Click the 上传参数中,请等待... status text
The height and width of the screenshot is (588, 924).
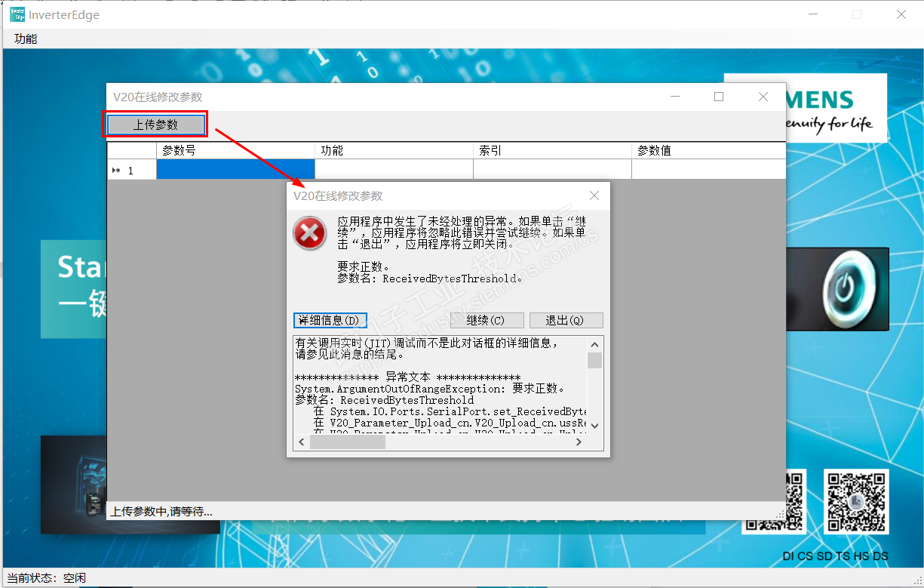pyautogui.click(x=161, y=511)
